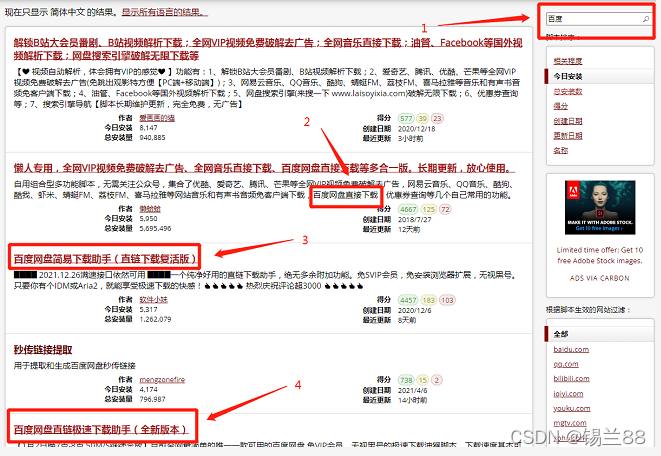The width and height of the screenshot is (661, 456).
Task: Click the green 4667 score badge
Action: 408,209
